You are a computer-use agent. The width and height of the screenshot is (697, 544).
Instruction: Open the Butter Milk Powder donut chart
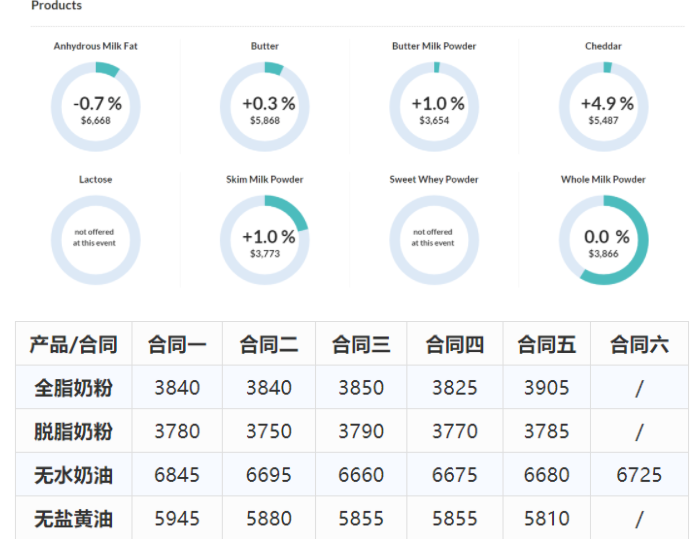point(434,107)
